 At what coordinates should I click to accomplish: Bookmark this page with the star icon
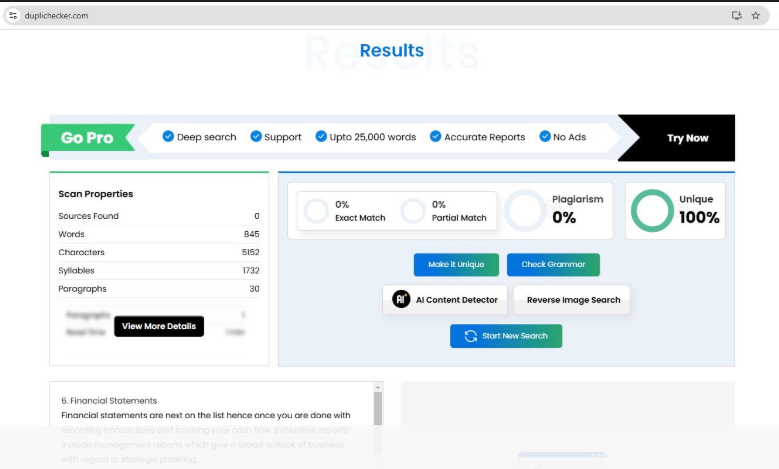(756, 15)
